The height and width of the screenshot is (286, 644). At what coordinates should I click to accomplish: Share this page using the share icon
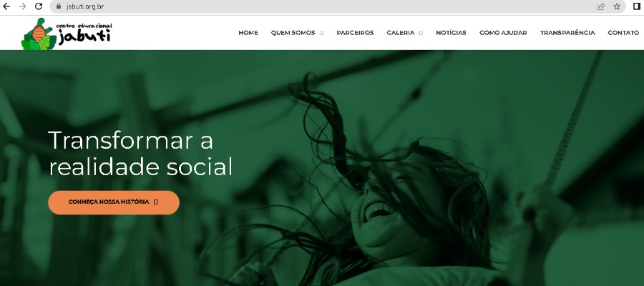pyautogui.click(x=601, y=6)
